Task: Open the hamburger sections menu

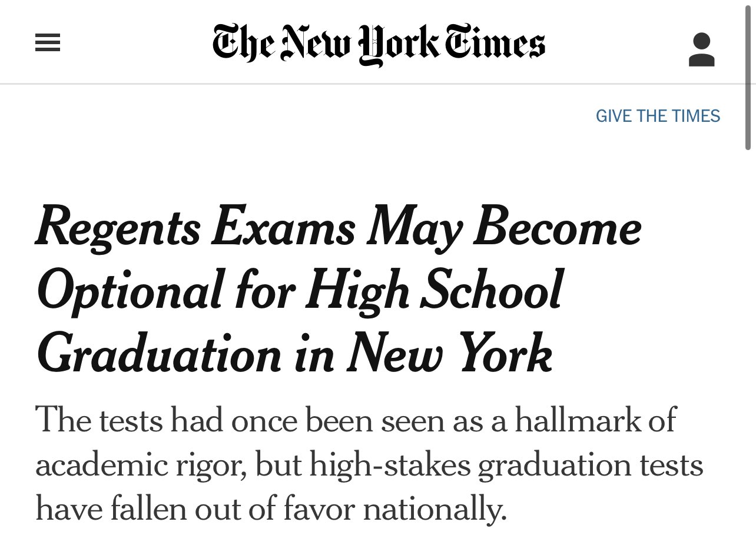Action: coord(48,42)
